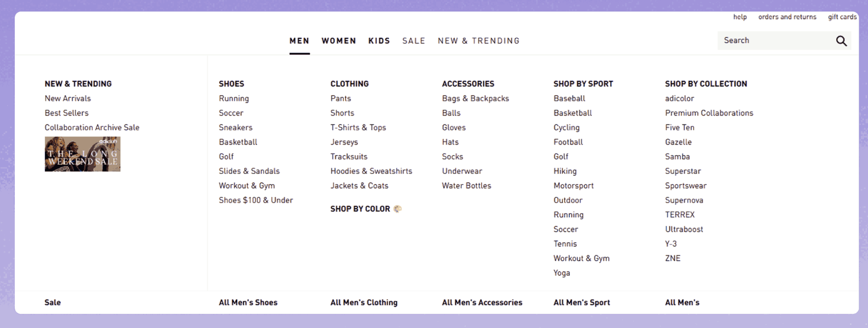868x328 pixels.
Task: Open the Ultraboost collection
Action: pos(684,229)
